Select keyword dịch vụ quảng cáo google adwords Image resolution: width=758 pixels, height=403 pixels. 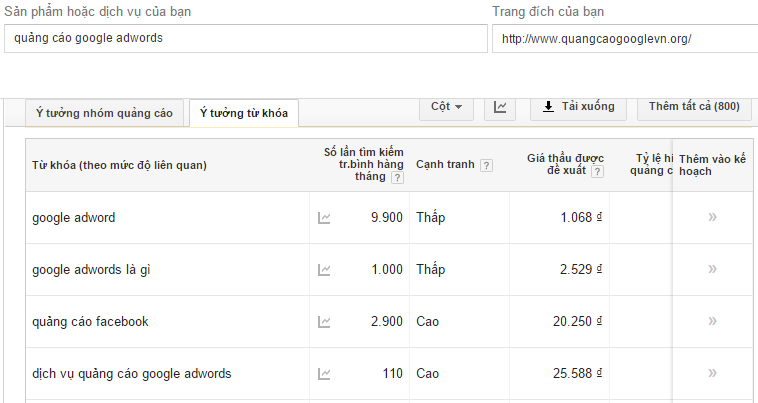(131, 374)
